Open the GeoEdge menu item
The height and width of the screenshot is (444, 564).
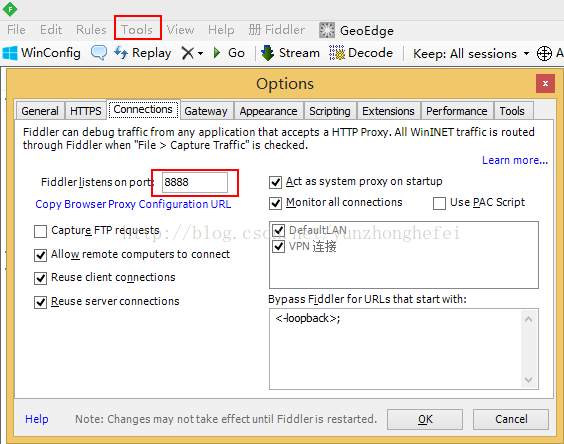point(356,30)
